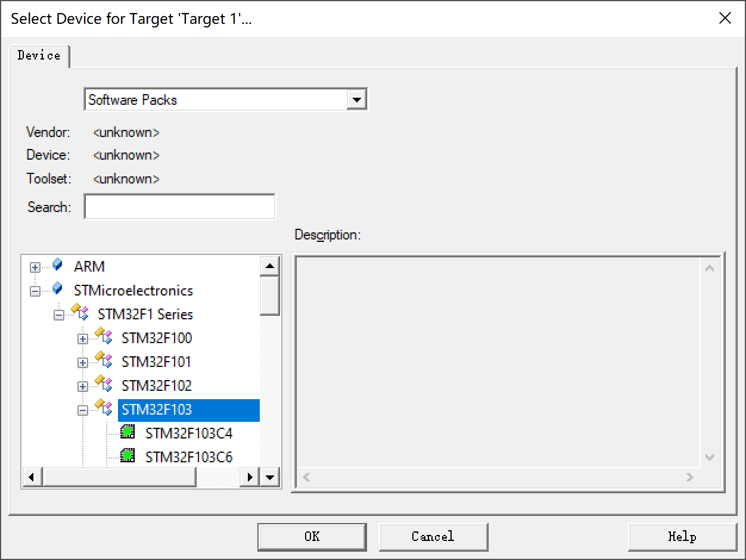746x560 pixels.
Task: Click the device tree scroll-left arrow
Action: (32, 477)
